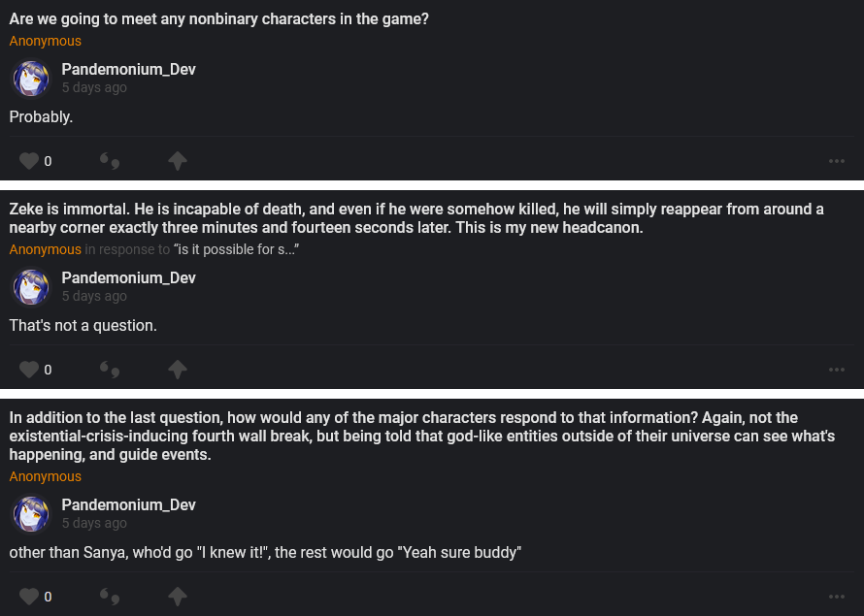The width and height of the screenshot is (864, 616).
Task: Quote the "Probably." answer
Action: [x=110, y=161]
